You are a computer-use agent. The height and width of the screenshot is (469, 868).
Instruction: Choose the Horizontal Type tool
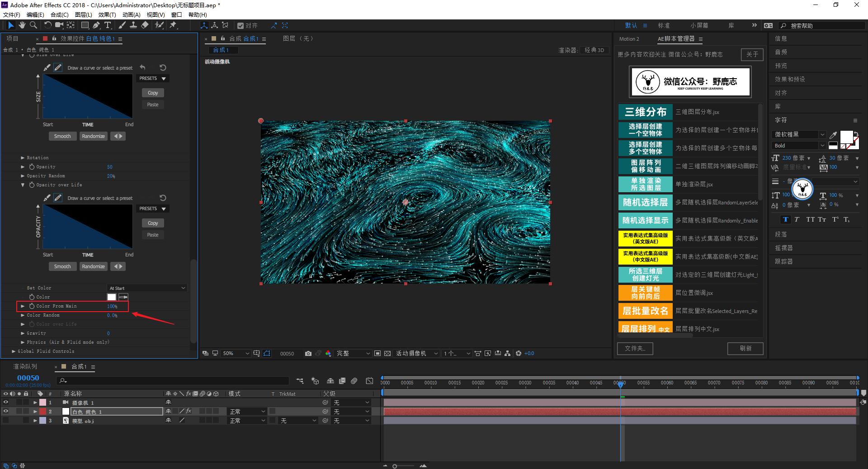click(108, 25)
